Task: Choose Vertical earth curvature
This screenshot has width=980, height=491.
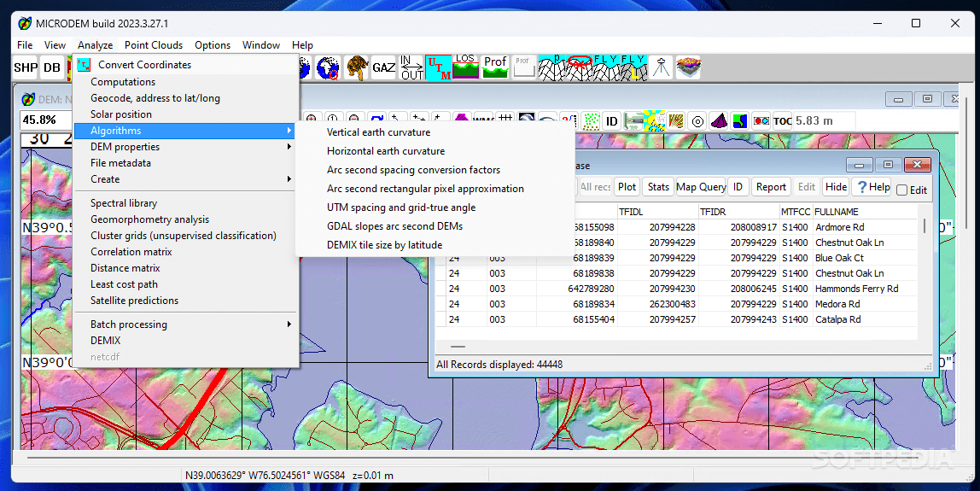Action: tap(379, 132)
